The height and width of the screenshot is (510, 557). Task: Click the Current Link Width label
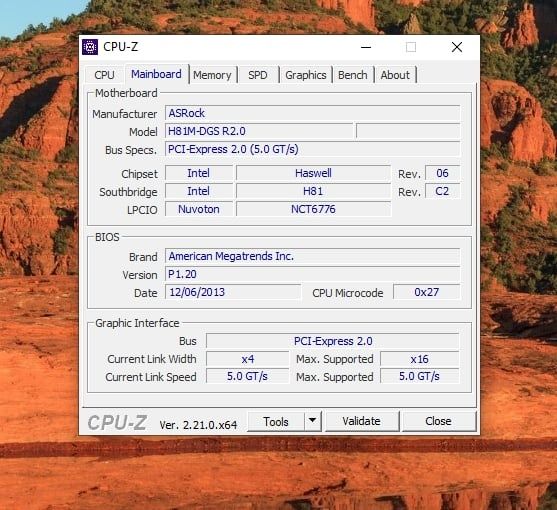click(x=152, y=359)
